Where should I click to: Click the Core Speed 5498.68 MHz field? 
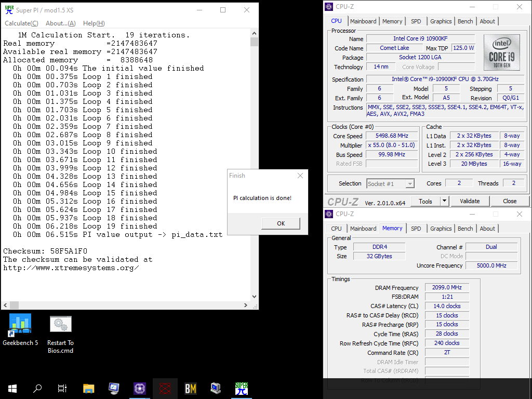tap(392, 136)
